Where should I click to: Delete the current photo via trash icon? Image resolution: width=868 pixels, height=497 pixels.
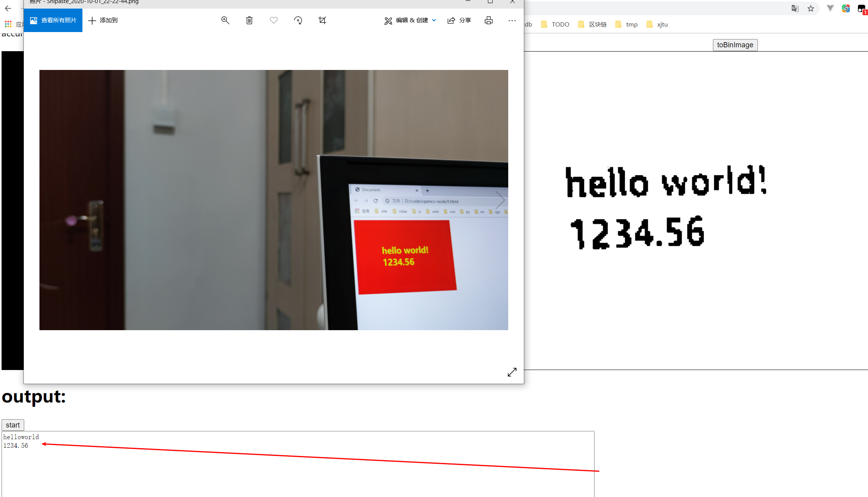pyautogui.click(x=249, y=20)
